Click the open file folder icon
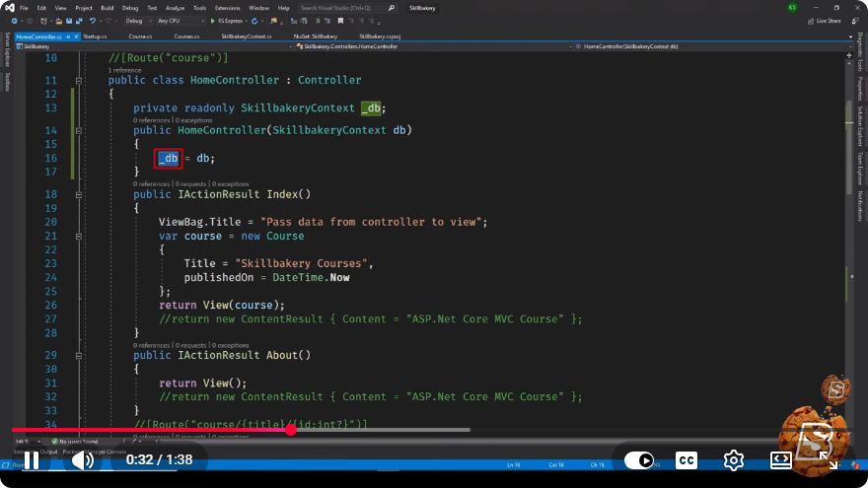Image resolution: width=868 pixels, height=488 pixels. (x=58, y=21)
